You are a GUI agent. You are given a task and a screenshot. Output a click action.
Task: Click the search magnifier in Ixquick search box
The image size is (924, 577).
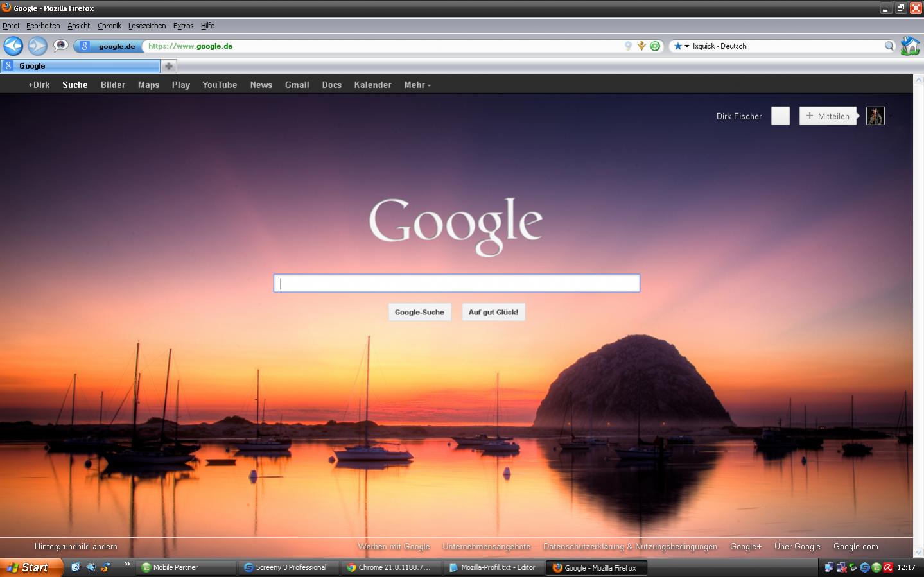(x=889, y=46)
